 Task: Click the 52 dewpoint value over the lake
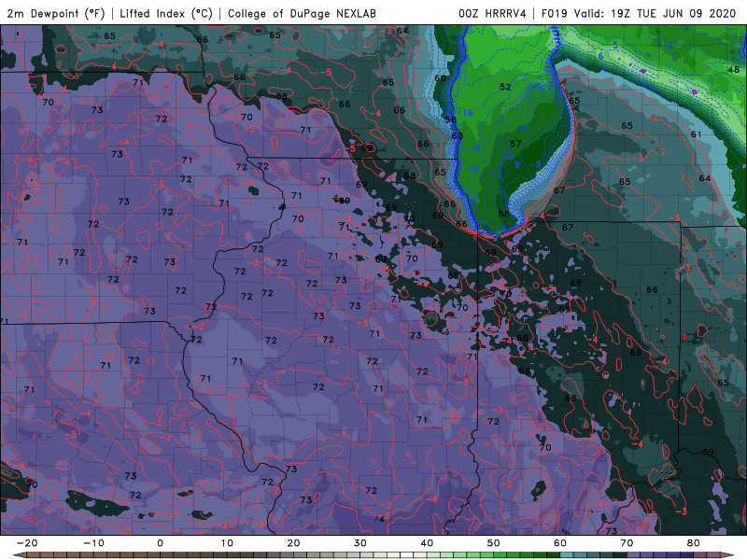[x=505, y=87]
